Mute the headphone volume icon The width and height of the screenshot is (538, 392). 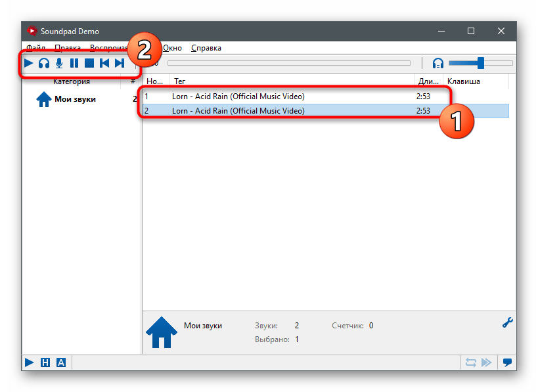(438, 63)
